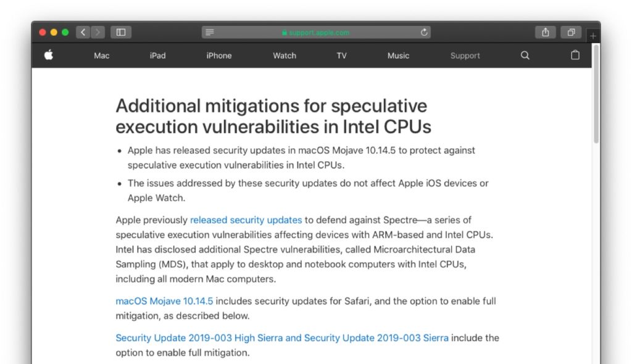Click the forward navigation arrow
The width and height of the screenshot is (632, 364).
pos(98,32)
